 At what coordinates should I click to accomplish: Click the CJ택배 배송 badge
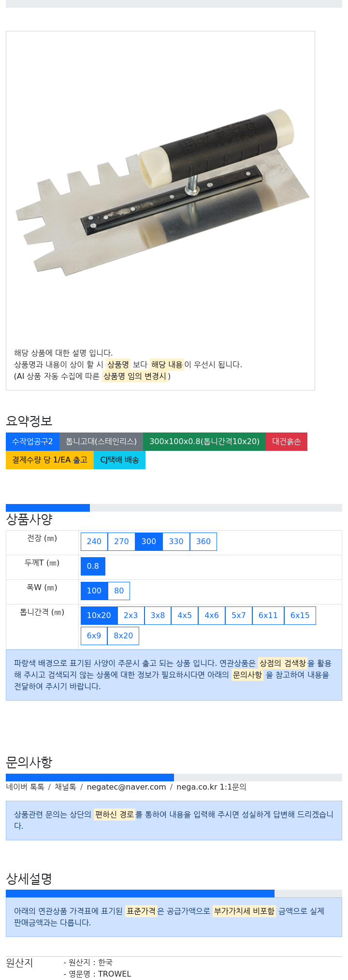coord(119,460)
